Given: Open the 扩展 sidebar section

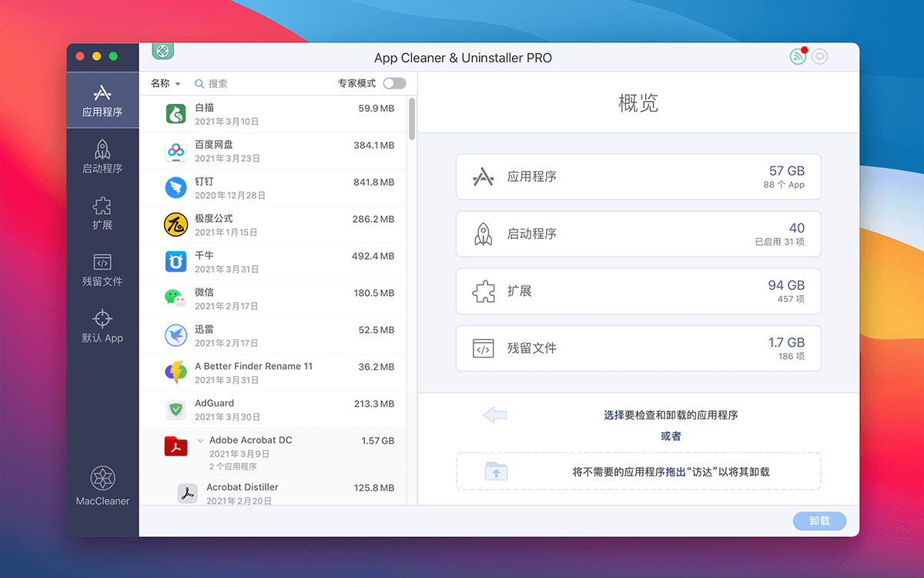Looking at the screenshot, I should click(102, 213).
